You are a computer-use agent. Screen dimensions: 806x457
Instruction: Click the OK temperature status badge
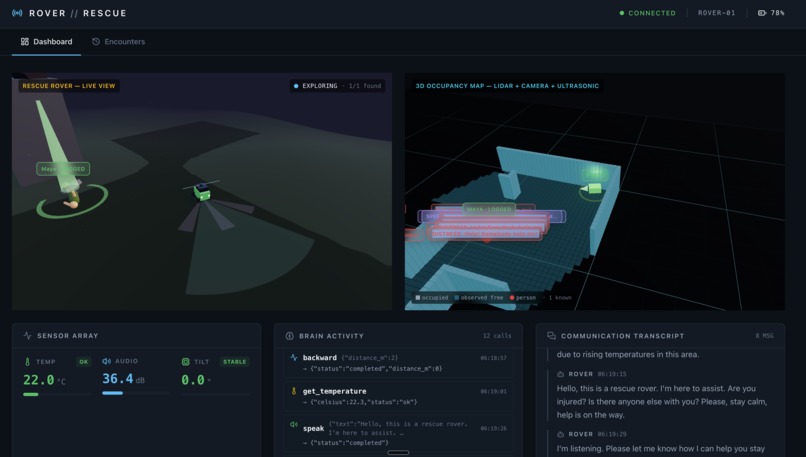click(x=83, y=362)
